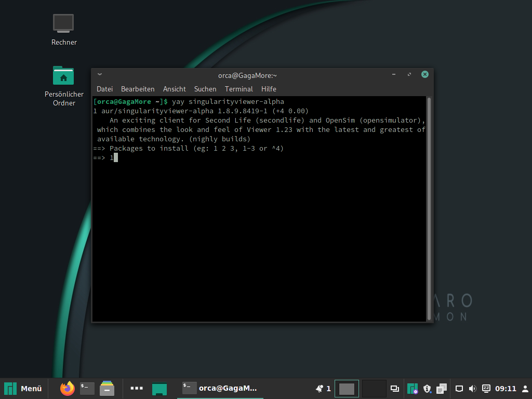Open the calendar clock showing 09:11
Image resolution: width=532 pixels, height=399 pixels.
point(506,389)
